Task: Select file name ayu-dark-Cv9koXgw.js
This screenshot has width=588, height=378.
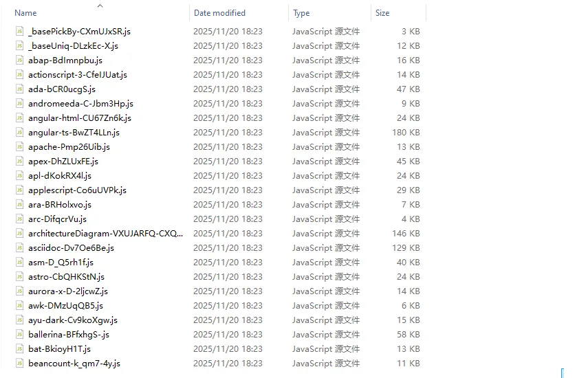Action: click(73, 320)
